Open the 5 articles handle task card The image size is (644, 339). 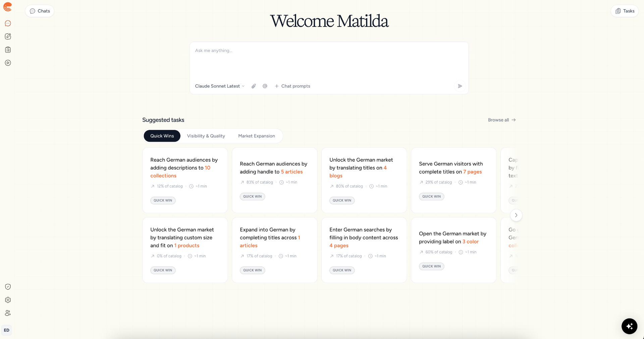coord(274,180)
